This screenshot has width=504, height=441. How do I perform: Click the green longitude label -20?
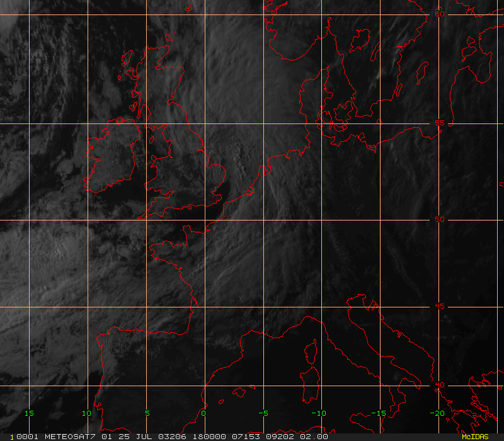[437, 413]
